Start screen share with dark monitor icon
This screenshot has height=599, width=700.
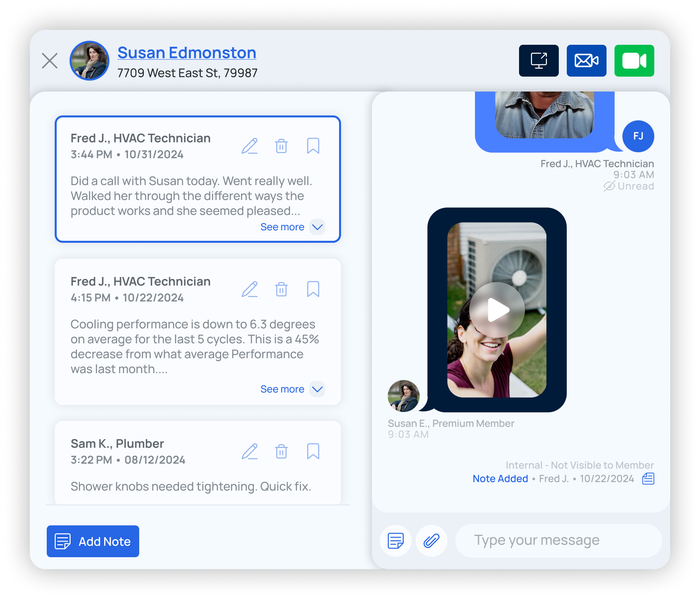tap(539, 61)
